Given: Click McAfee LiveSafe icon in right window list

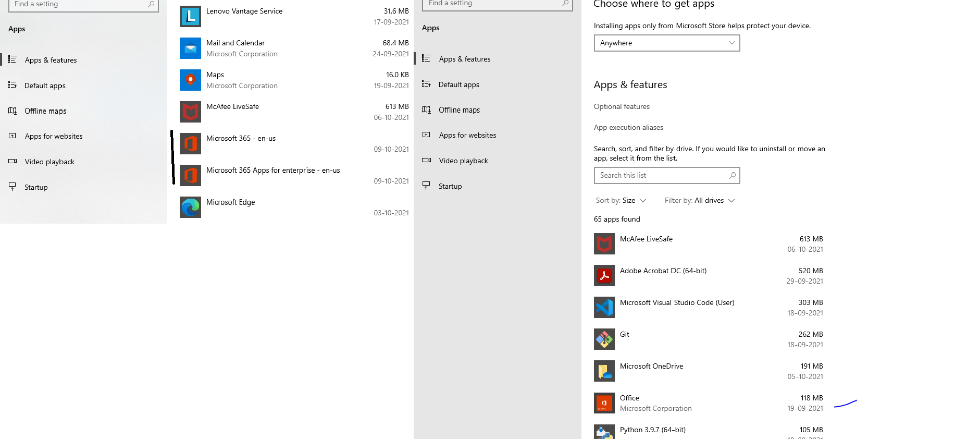Looking at the screenshot, I should point(604,243).
